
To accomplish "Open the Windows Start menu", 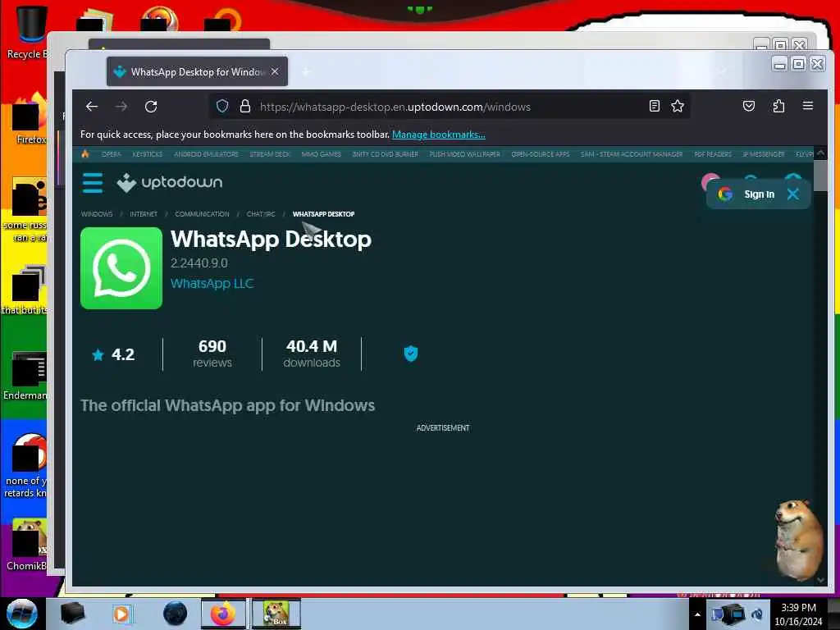I will click(x=21, y=614).
